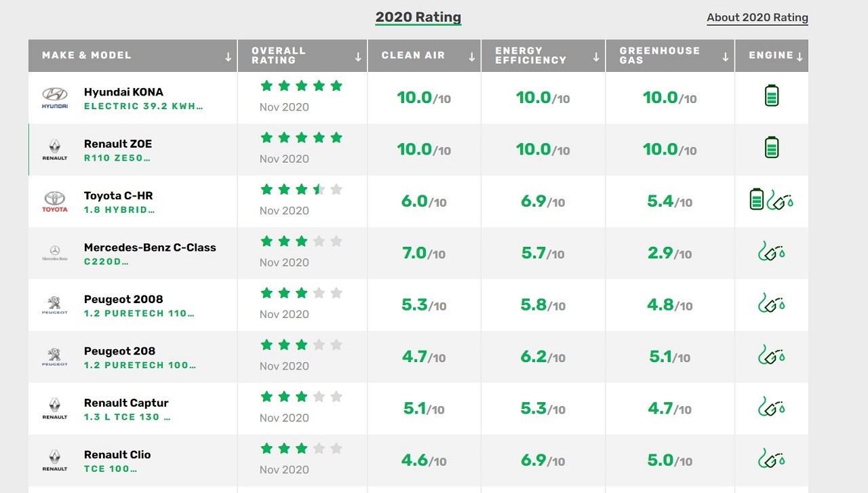Sort by Make & Model arrow
This screenshot has width=868, height=493.
tap(228, 58)
